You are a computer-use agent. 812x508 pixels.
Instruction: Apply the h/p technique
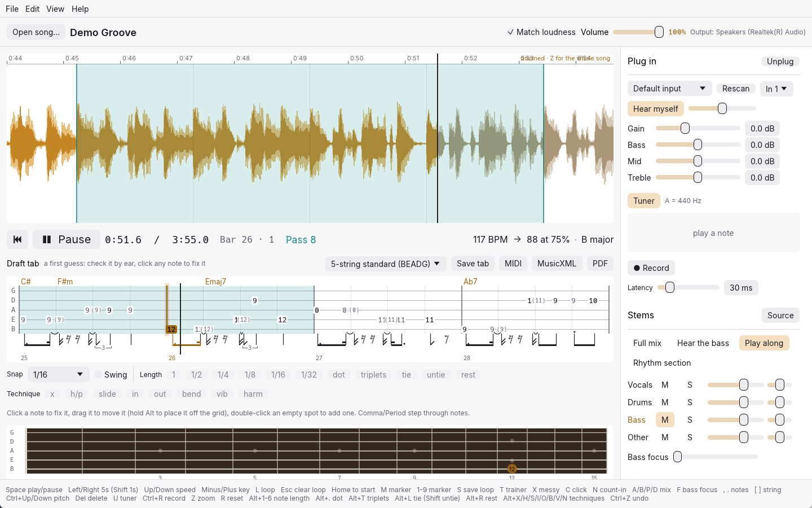(77, 394)
